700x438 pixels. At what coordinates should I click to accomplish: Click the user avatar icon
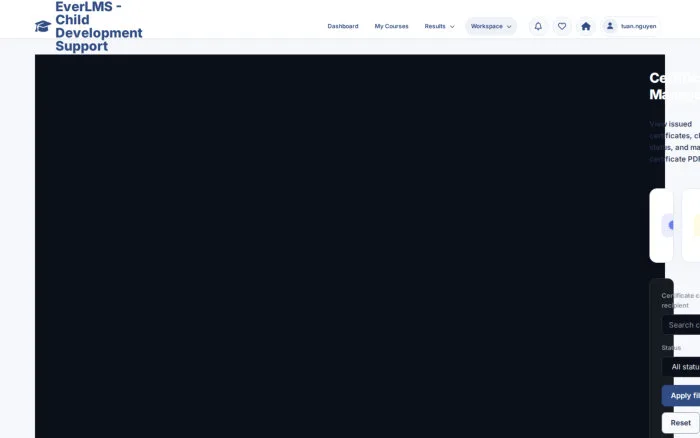(610, 26)
